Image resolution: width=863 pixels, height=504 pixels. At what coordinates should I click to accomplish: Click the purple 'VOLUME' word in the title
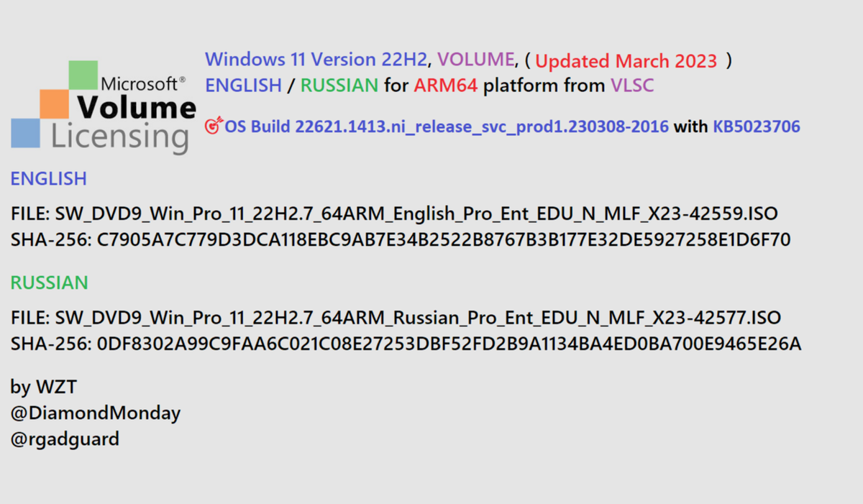point(476,60)
